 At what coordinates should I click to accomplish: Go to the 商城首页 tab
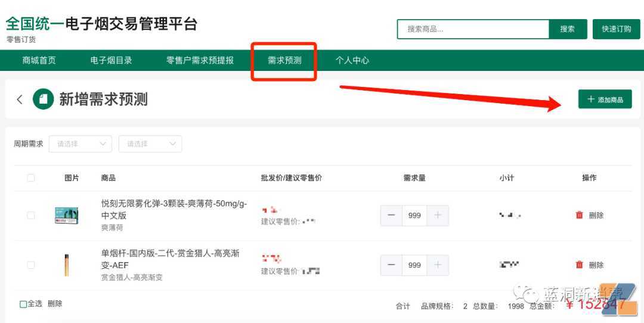coord(39,60)
